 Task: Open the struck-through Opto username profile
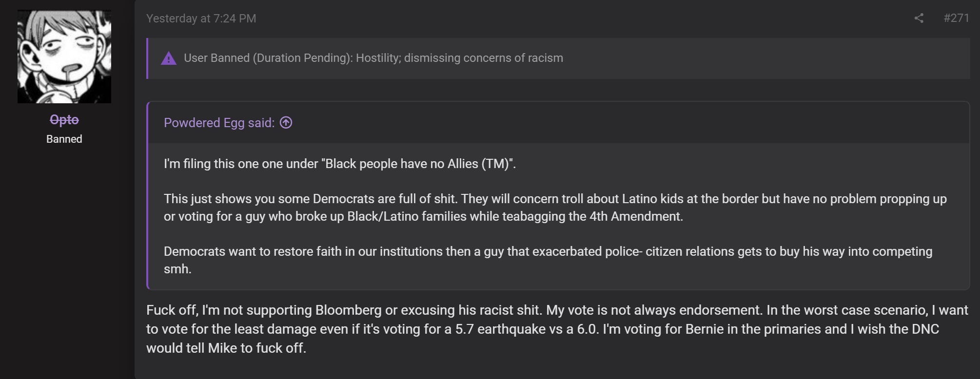pos(64,119)
